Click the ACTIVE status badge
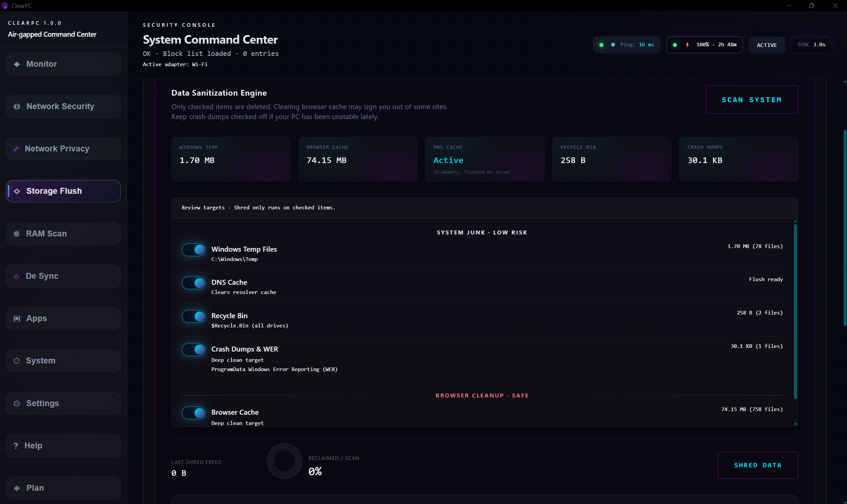The image size is (847, 504). pos(767,45)
